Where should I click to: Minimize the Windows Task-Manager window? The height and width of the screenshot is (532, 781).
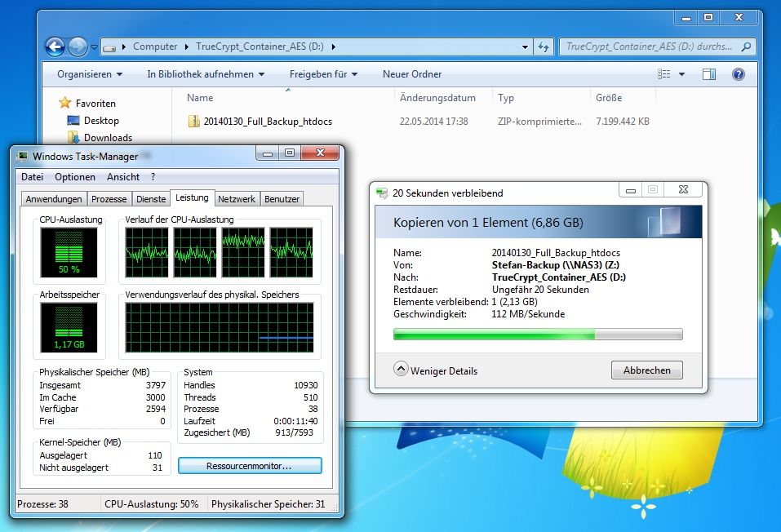click(x=268, y=153)
